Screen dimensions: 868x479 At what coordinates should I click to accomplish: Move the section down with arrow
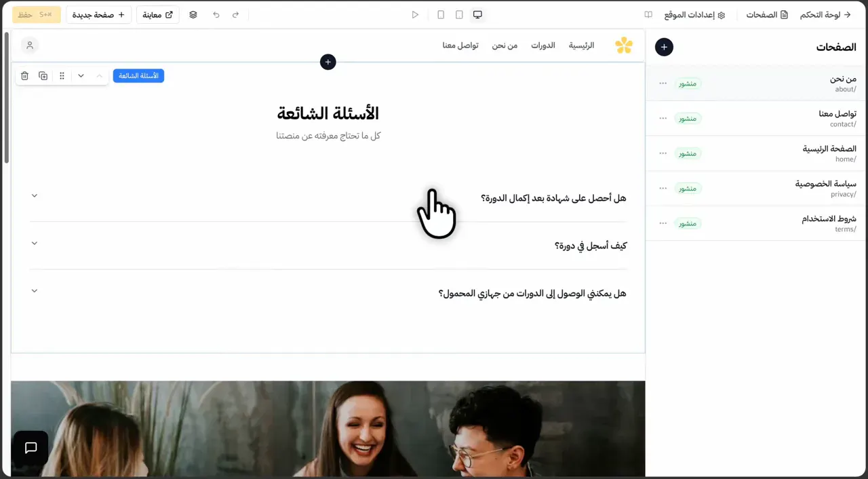pyautogui.click(x=81, y=76)
